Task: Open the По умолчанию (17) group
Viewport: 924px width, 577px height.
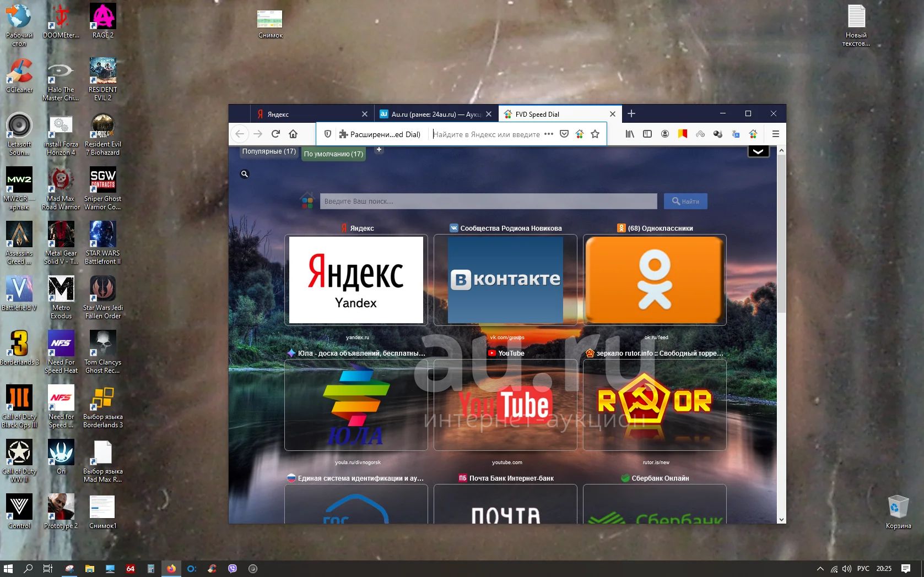Action: 333,154
